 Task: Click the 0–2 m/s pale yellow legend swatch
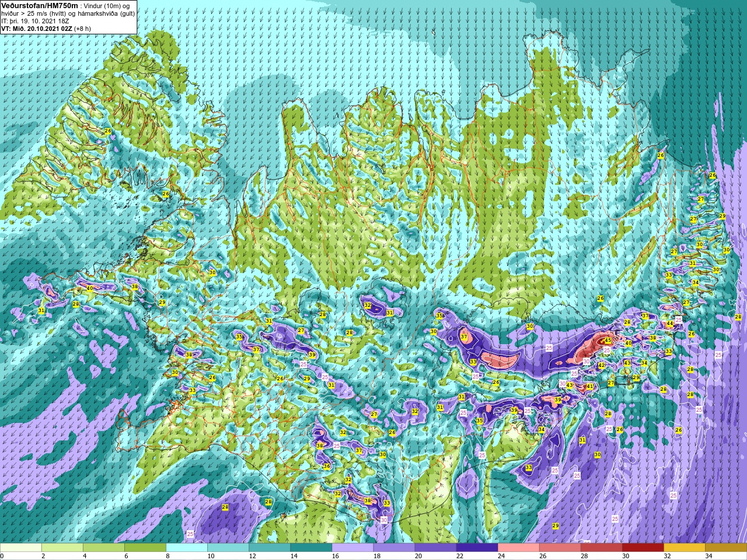click(21, 548)
